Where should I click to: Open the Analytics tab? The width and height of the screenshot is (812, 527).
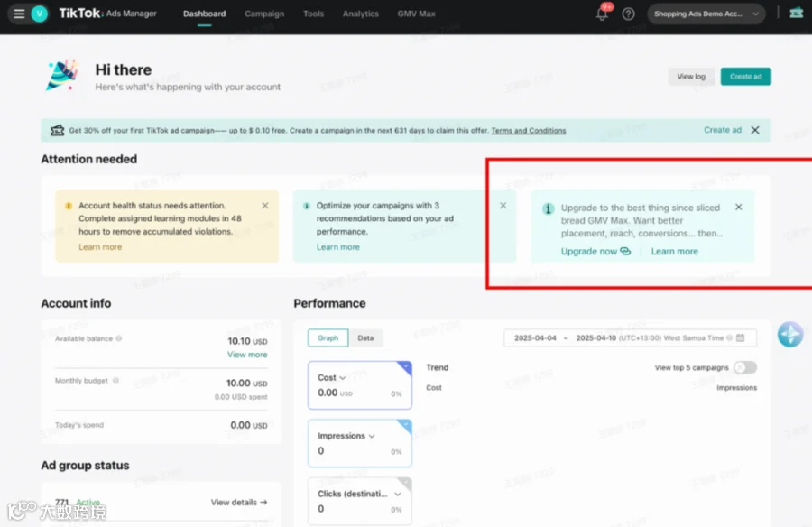[360, 14]
